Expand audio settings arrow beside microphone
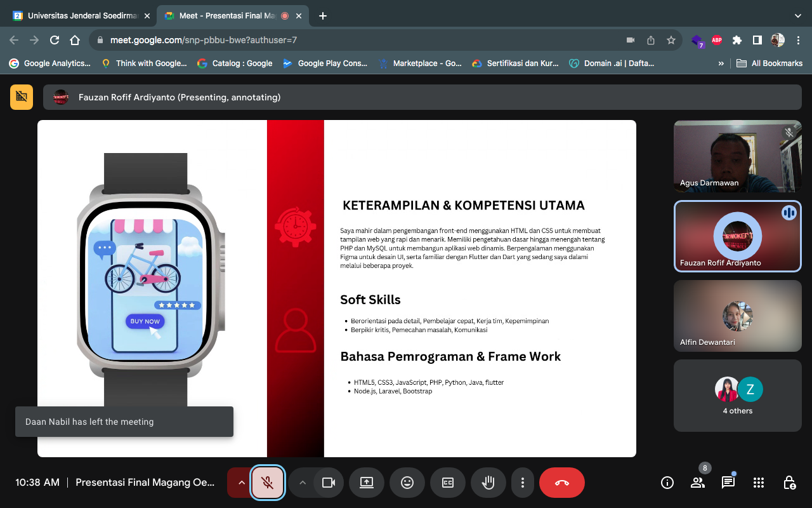This screenshot has height=508, width=812. coord(241,483)
